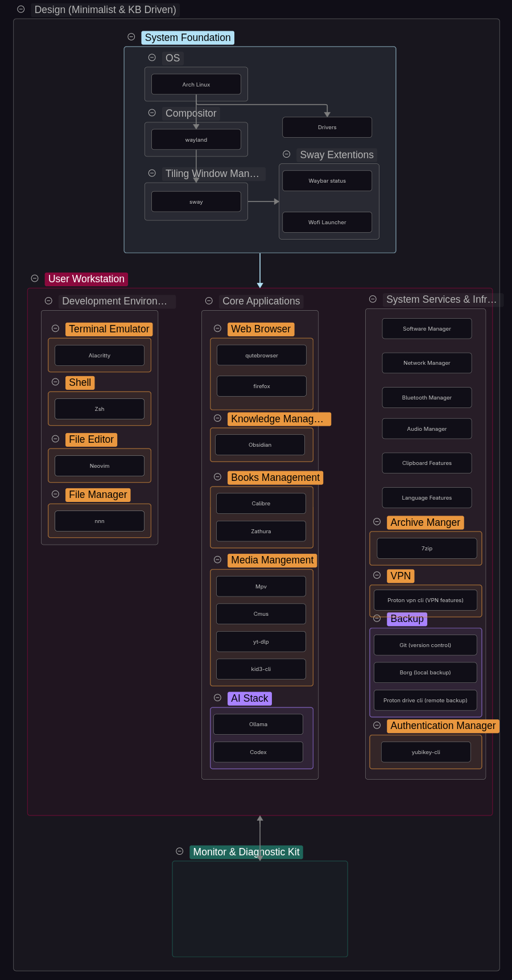Image resolution: width=512 pixels, height=980 pixels.
Task: Select the kid3-cli node
Action: (261, 669)
